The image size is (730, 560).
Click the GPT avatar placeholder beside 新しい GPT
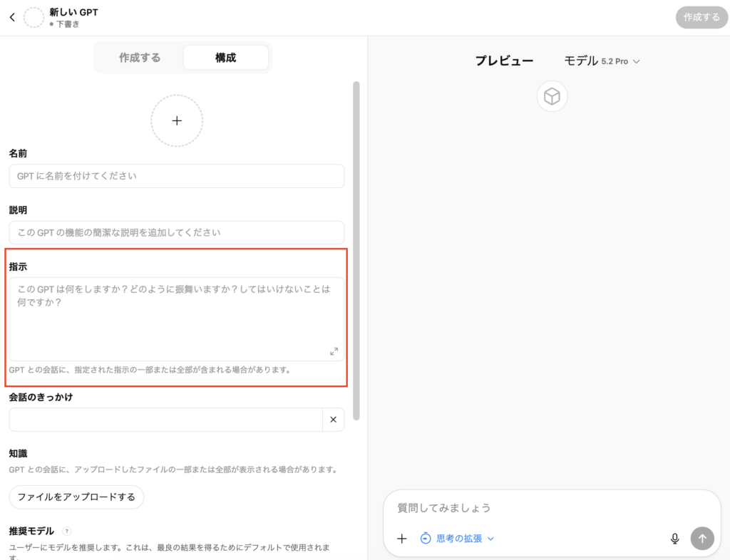[x=34, y=18]
